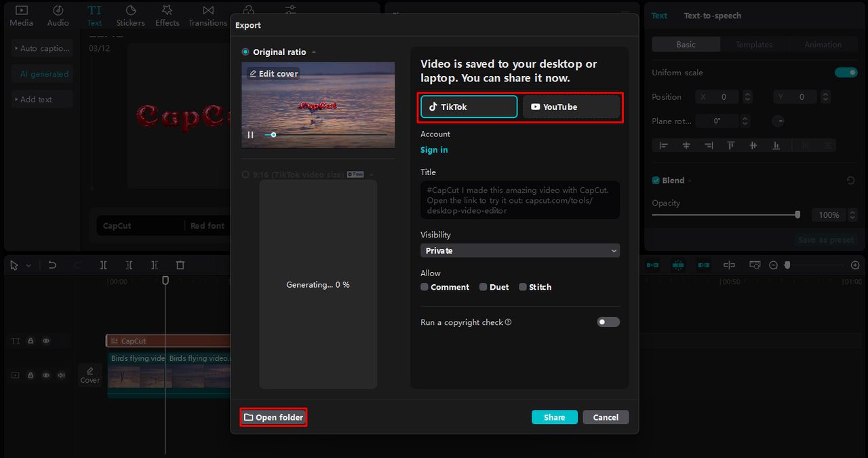Adjust the Position Y value stepper
Image resolution: width=868 pixels, height=458 pixels.
pyautogui.click(x=825, y=97)
